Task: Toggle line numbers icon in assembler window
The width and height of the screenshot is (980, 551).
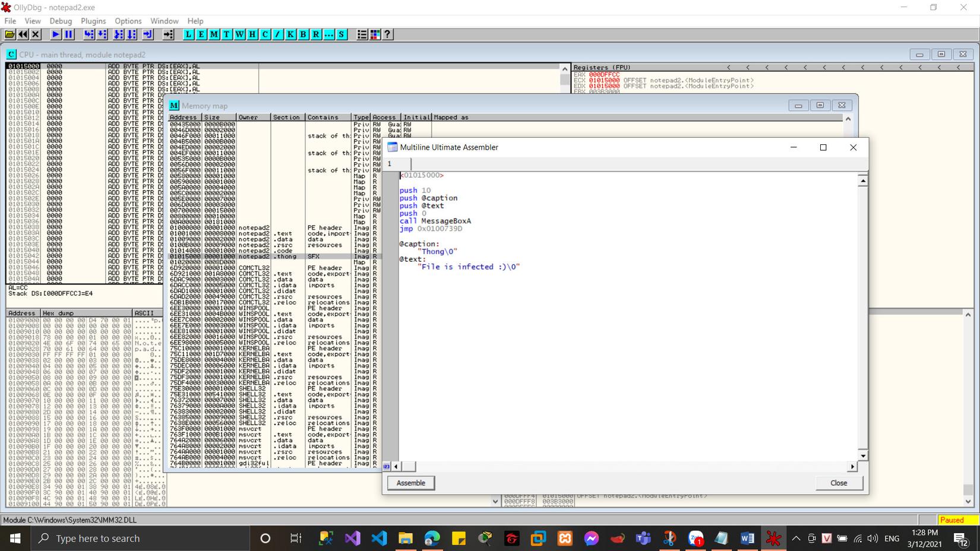Action: [387, 467]
